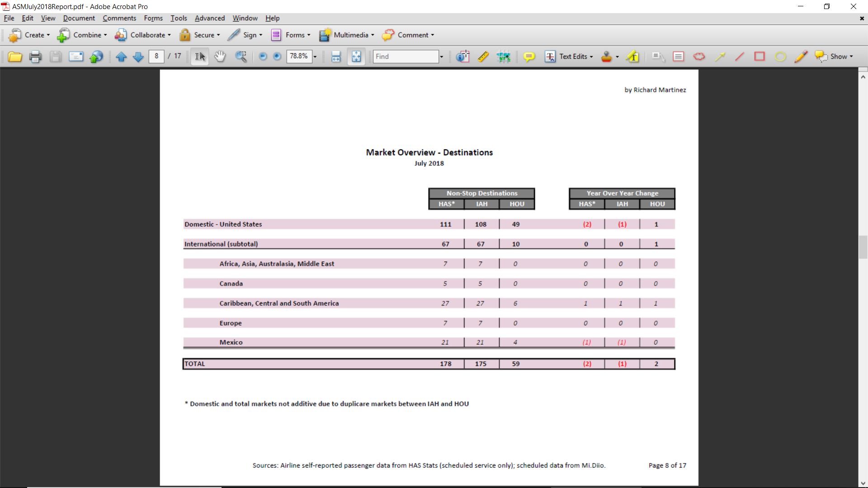The height and width of the screenshot is (488, 868).
Task: Select the Highlight Text tool
Action: 633,56
